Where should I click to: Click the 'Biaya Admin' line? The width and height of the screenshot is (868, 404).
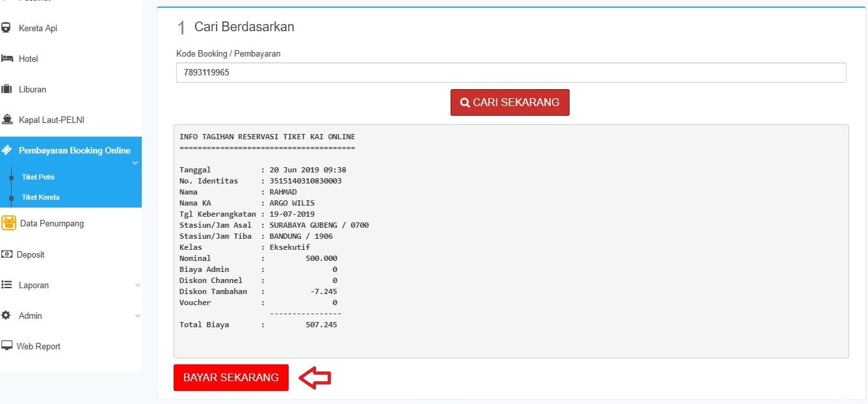[x=258, y=269]
